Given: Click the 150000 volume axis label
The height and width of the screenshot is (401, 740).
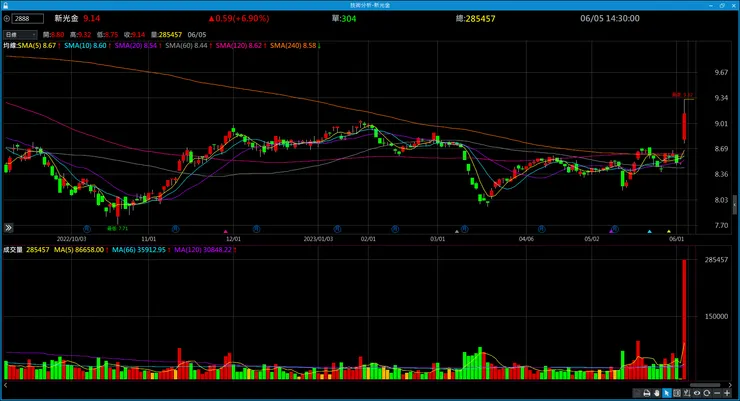Looking at the screenshot, I should pos(716,317).
